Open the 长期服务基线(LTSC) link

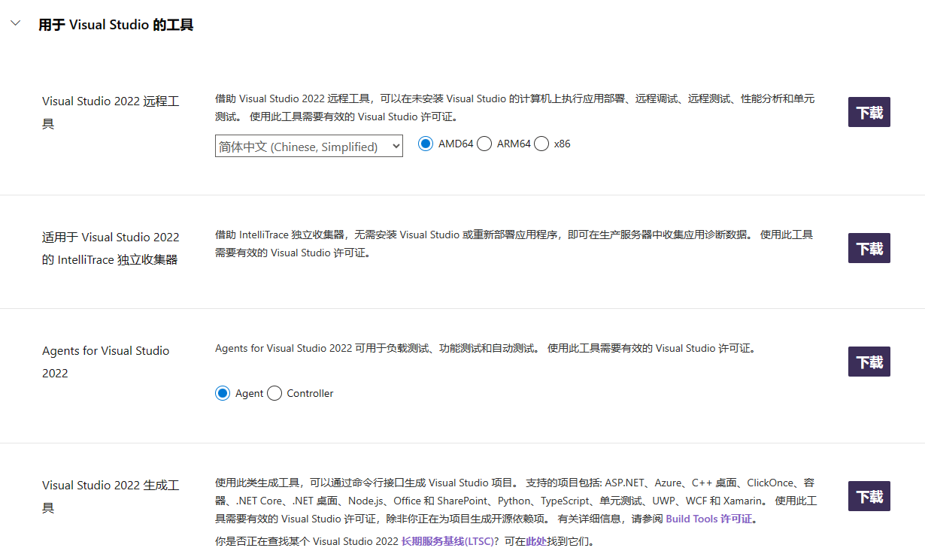click(x=447, y=541)
